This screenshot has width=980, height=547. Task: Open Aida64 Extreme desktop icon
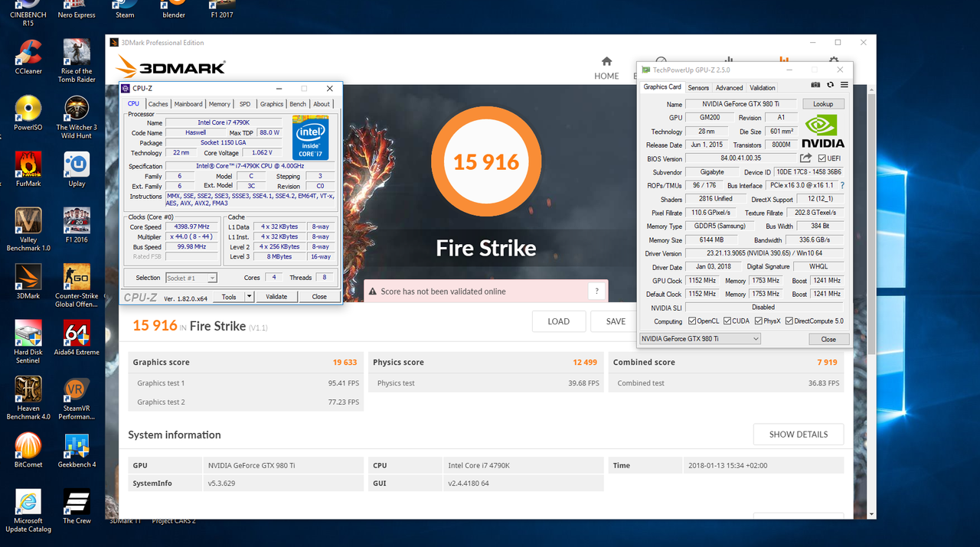(77, 338)
